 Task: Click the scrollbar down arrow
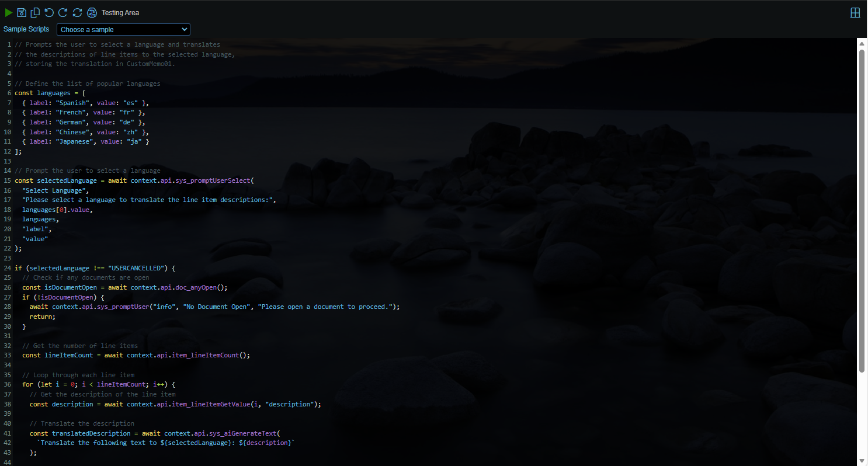coord(862,461)
